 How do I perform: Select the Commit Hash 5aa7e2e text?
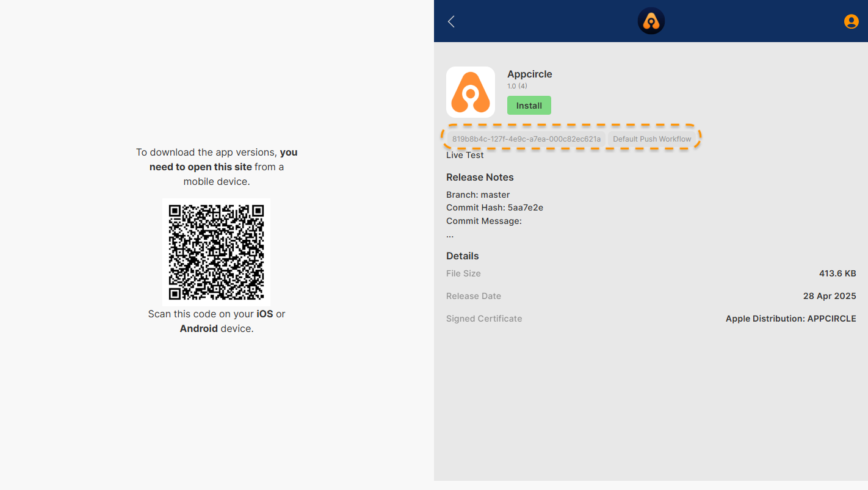click(494, 207)
